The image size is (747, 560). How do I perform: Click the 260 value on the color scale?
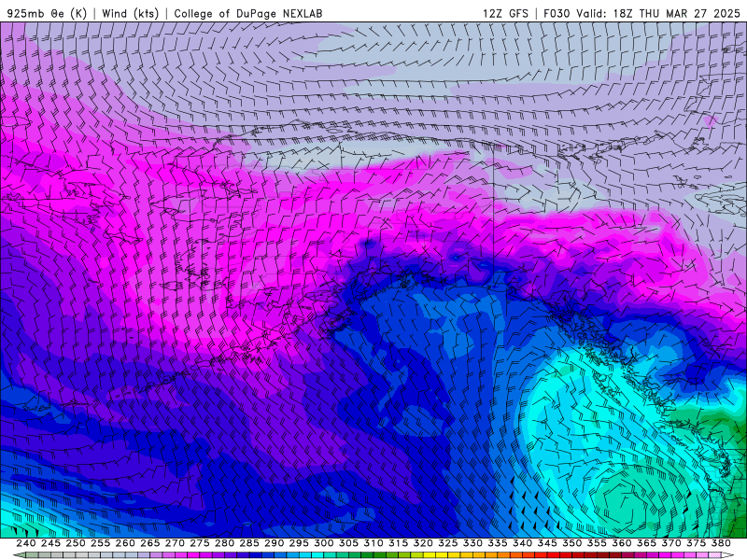[125, 543]
